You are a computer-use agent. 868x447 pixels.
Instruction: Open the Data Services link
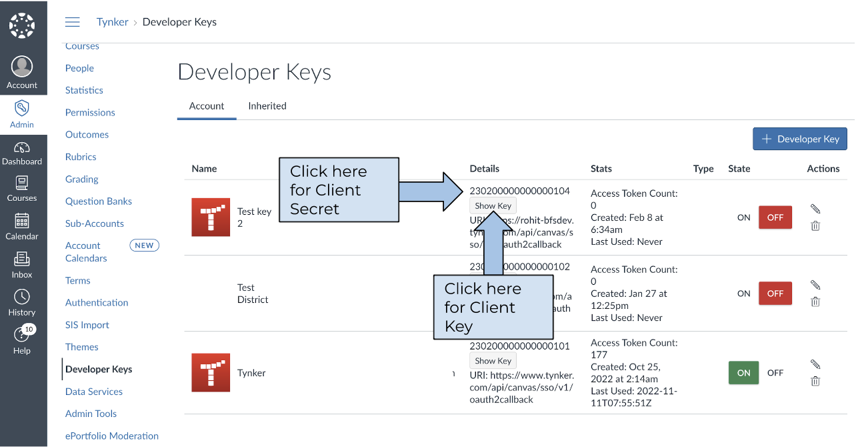click(x=94, y=392)
